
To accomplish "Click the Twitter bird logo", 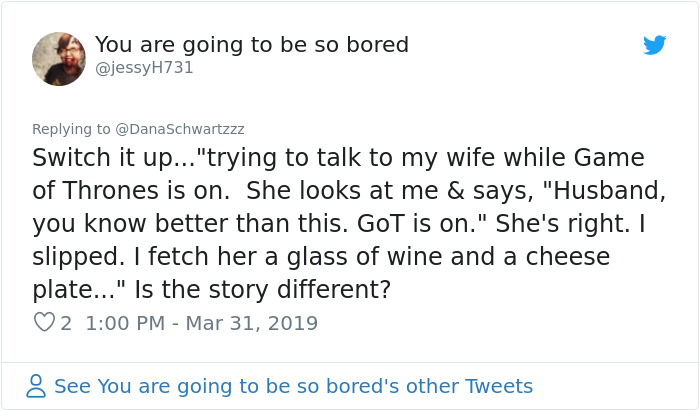I will pos(654,45).
